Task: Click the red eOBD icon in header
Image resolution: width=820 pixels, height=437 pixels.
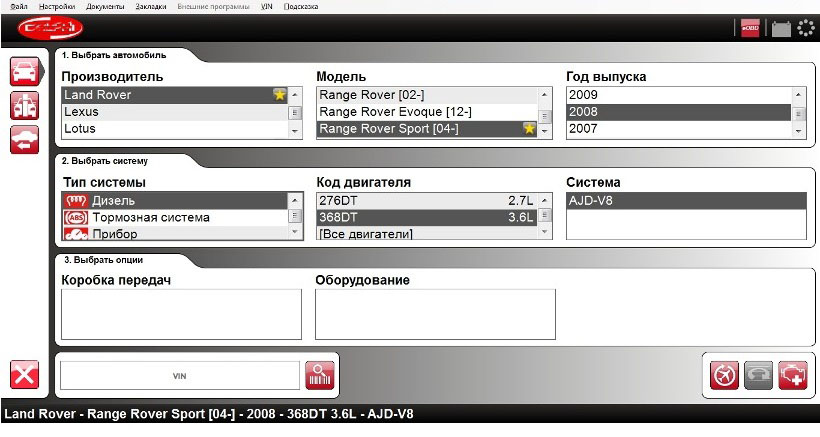Action: click(750, 28)
